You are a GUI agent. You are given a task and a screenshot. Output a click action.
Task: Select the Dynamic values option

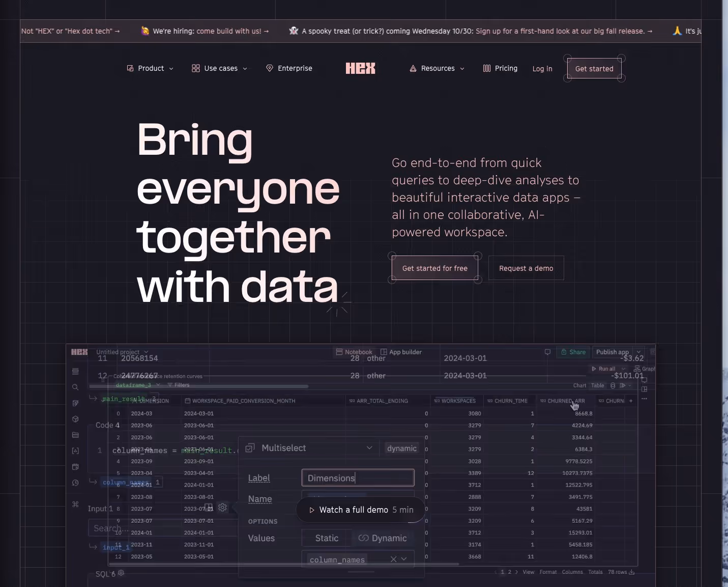(383, 538)
